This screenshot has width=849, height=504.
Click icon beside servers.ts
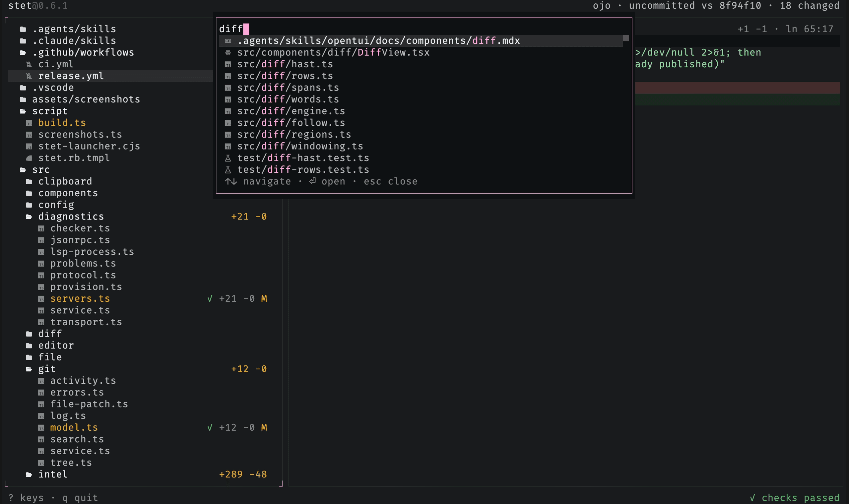[x=41, y=299]
